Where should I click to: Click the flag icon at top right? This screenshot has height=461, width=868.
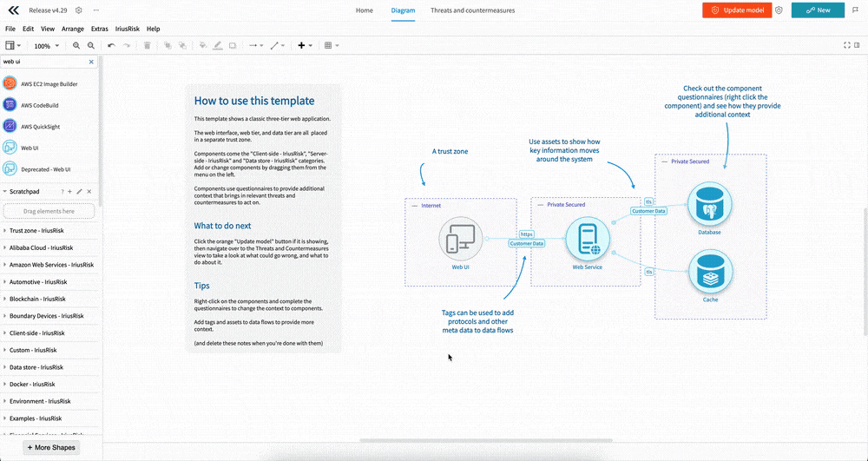tap(856, 10)
